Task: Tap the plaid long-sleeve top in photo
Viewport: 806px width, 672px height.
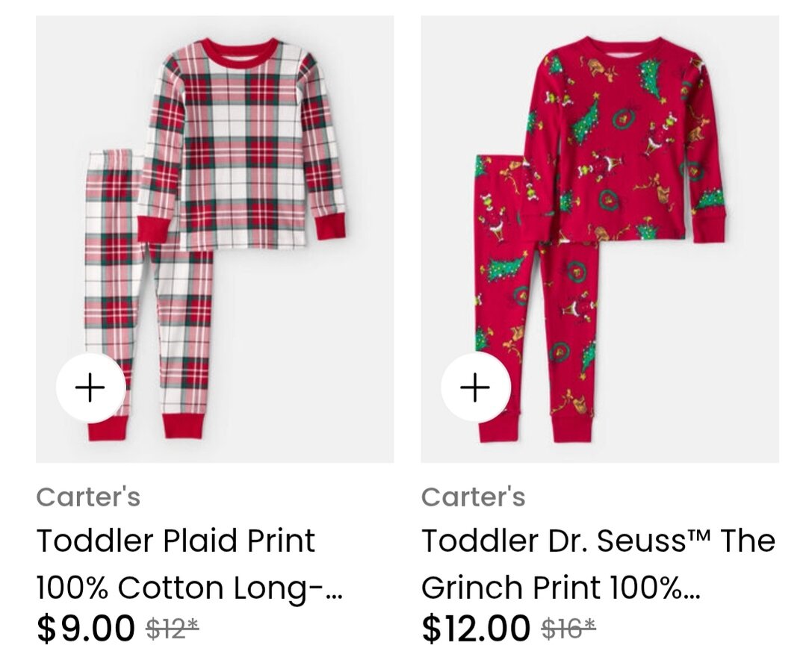Action: point(241,144)
